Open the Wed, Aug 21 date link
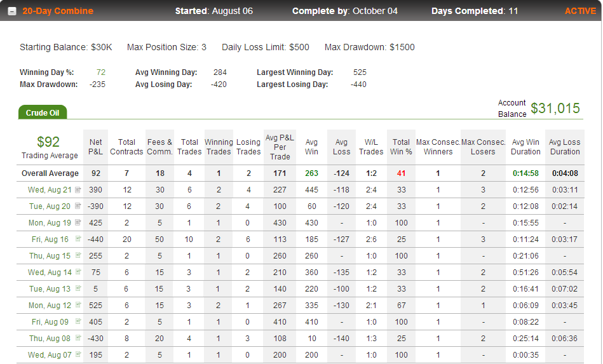603x364 pixels. [x=50, y=190]
